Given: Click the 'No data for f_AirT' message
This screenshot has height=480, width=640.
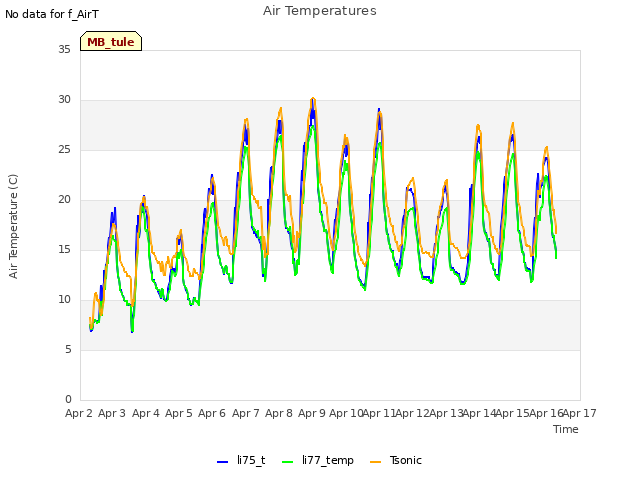Looking at the screenshot, I should pos(52,14).
